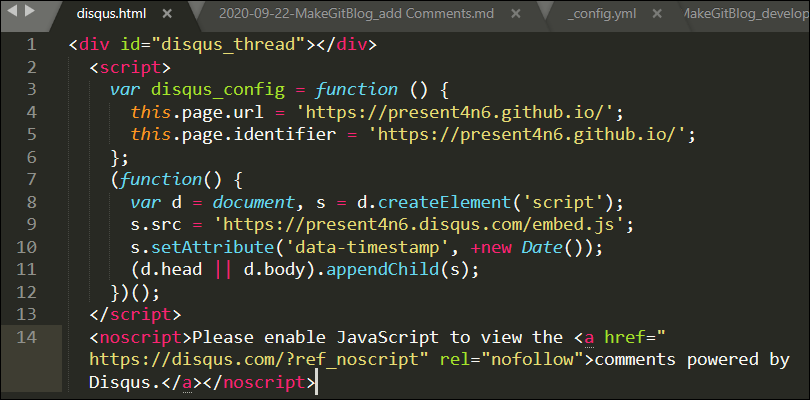810x400 pixels.
Task: Click the disqus_config variable name
Action: [218, 90]
